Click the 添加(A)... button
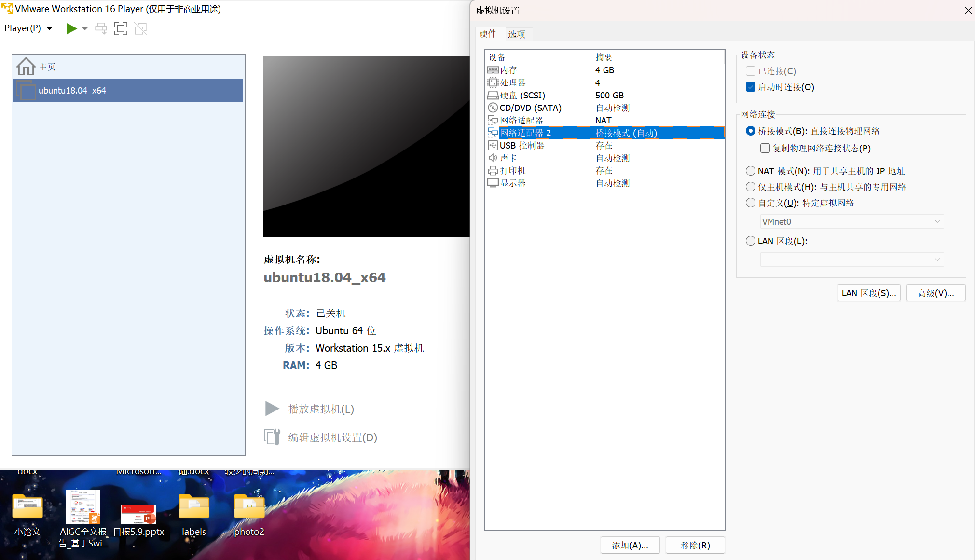Viewport: 975px width, 560px height. [x=630, y=545]
